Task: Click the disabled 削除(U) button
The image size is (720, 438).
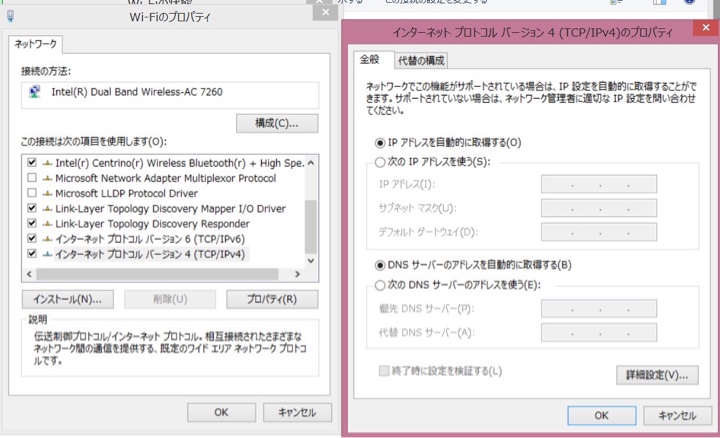Action: (170, 299)
